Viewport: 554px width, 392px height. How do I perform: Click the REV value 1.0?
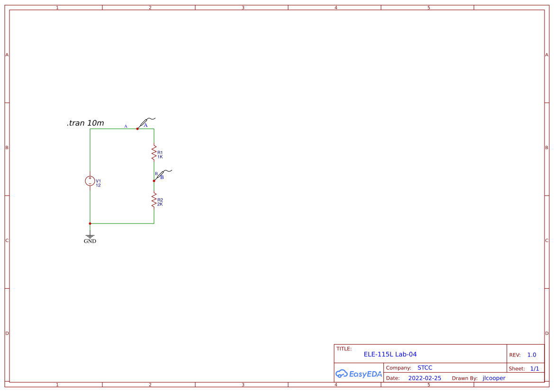(x=531, y=355)
